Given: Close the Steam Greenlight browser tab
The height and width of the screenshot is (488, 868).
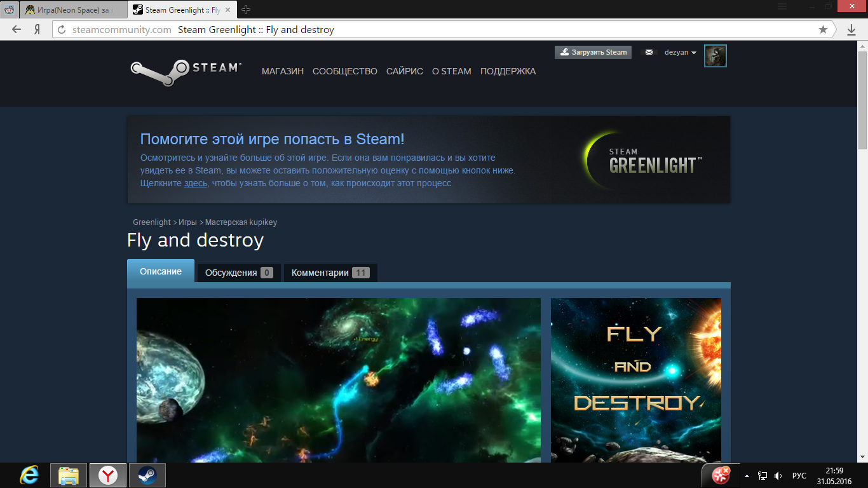Looking at the screenshot, I should (x=228, y=10).
